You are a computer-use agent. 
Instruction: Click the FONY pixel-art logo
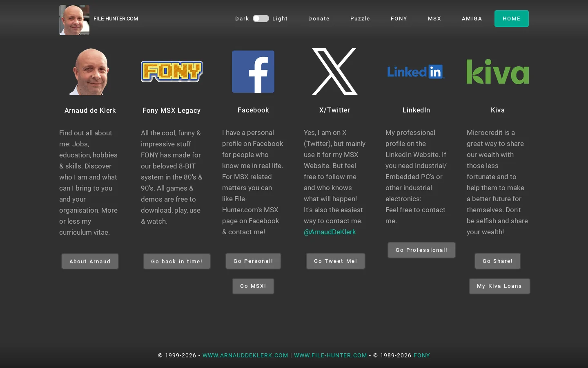[x=171, y=72]
